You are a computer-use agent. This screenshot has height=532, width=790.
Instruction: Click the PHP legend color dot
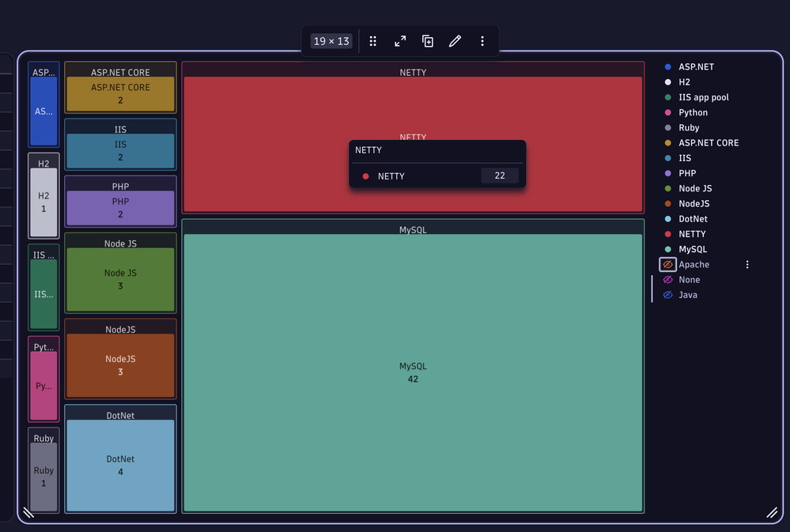click(667, 173)
